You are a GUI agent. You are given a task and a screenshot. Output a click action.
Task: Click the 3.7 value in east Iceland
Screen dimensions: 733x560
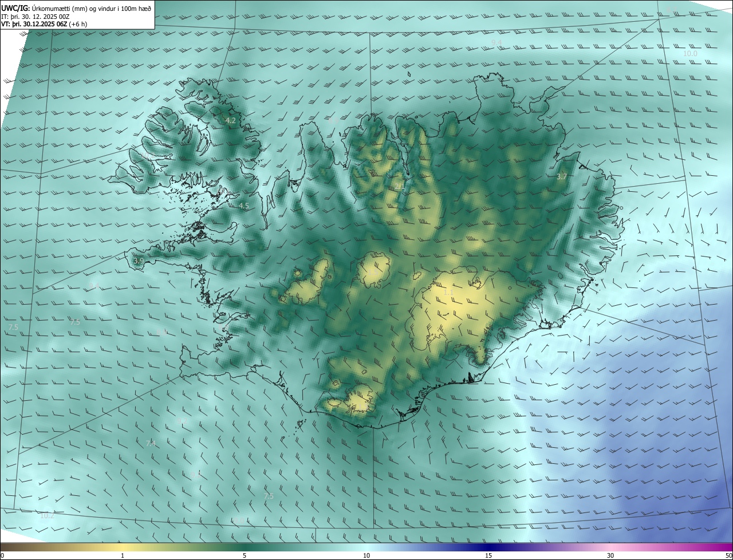pyautogui.click(x=562, y=177)
